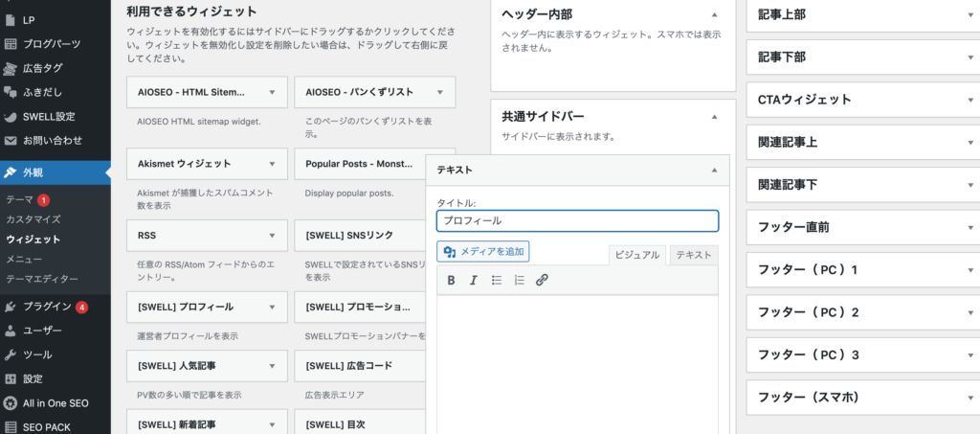
Task: Click the All in One SEO gear icon
Action: point(10,403)
